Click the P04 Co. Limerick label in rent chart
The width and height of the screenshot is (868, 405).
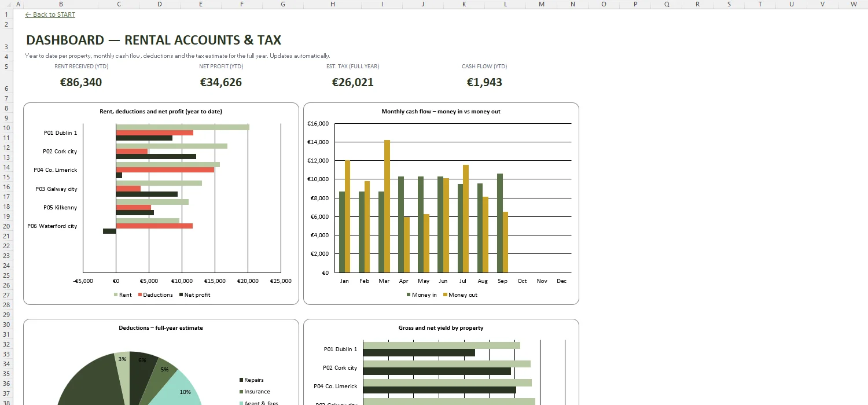pyautogui.click(x=56, y=170)
